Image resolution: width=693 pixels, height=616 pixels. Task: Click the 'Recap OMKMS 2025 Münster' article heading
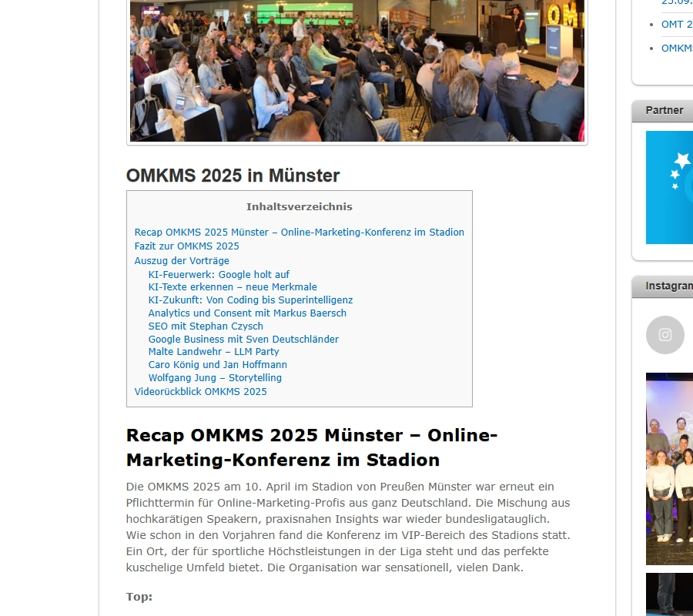pyautogui.click(x=312, y=447)
